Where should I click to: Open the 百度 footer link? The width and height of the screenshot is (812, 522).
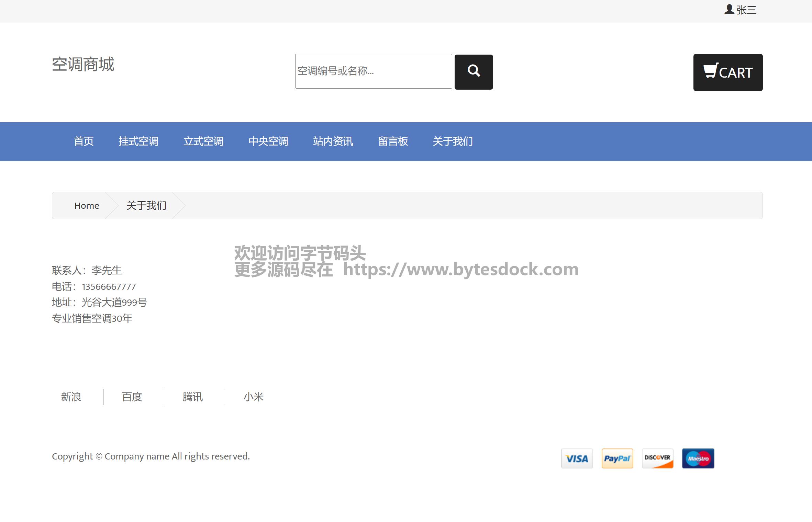(x=132, y=397)
